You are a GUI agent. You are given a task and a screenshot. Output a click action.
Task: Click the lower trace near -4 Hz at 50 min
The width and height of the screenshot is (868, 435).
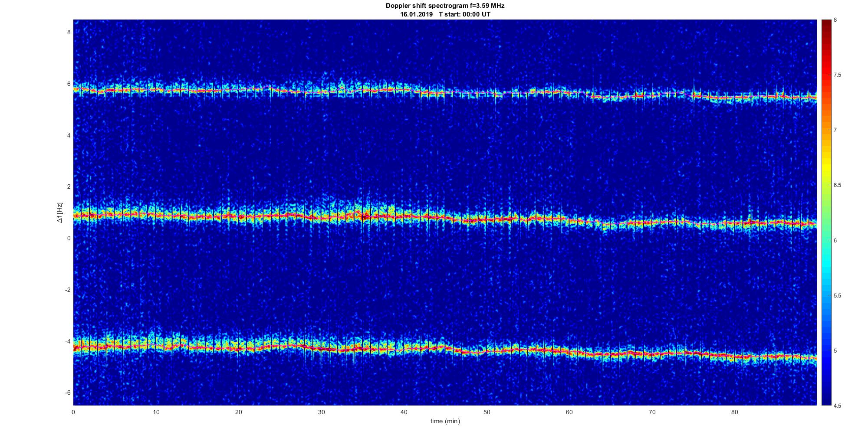click(x=487, y=351)
